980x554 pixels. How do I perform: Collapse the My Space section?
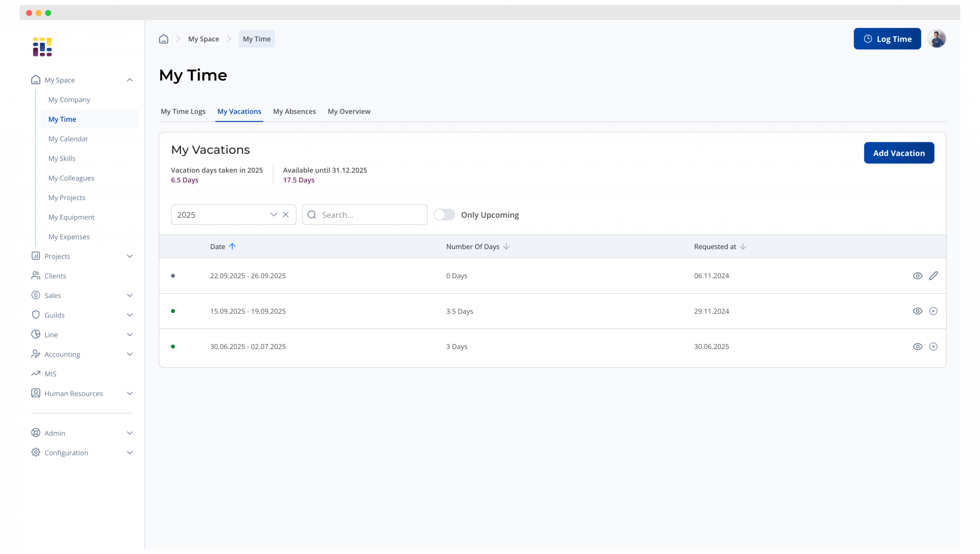pos(130,80)
